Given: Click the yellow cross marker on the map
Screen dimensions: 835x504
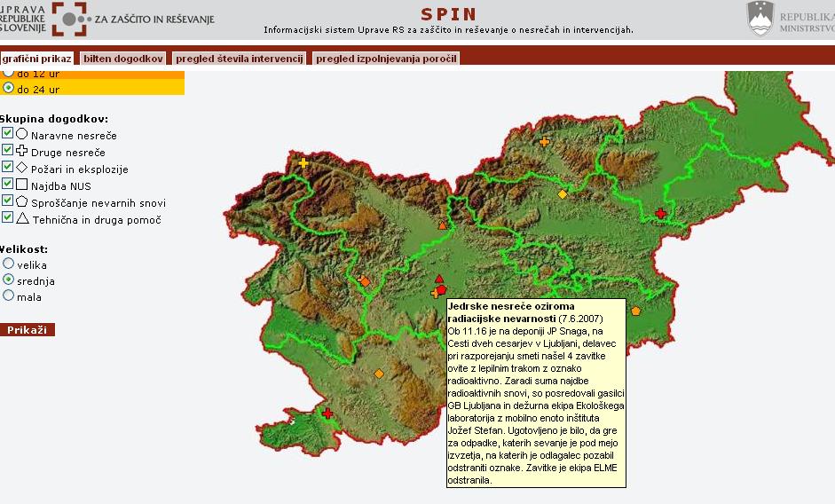Looking at the screenshot, I should point(303,162).
